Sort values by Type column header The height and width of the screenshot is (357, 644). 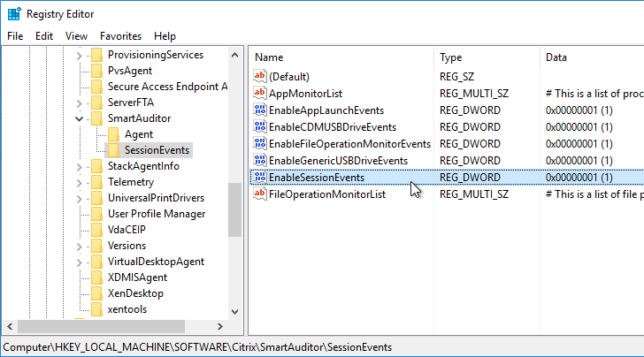coord(487,57)
